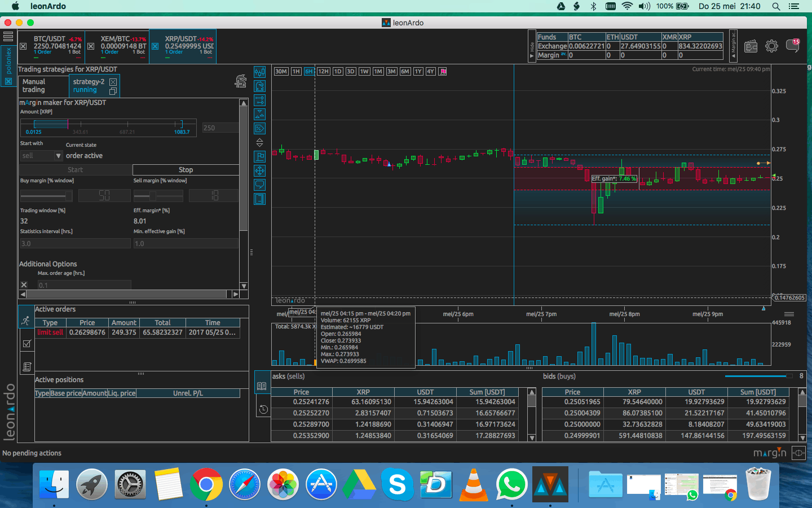The image size is (812, 508).
Task: Toggle the BTC/USDT pair checkbox
Action: pos(23,46)
